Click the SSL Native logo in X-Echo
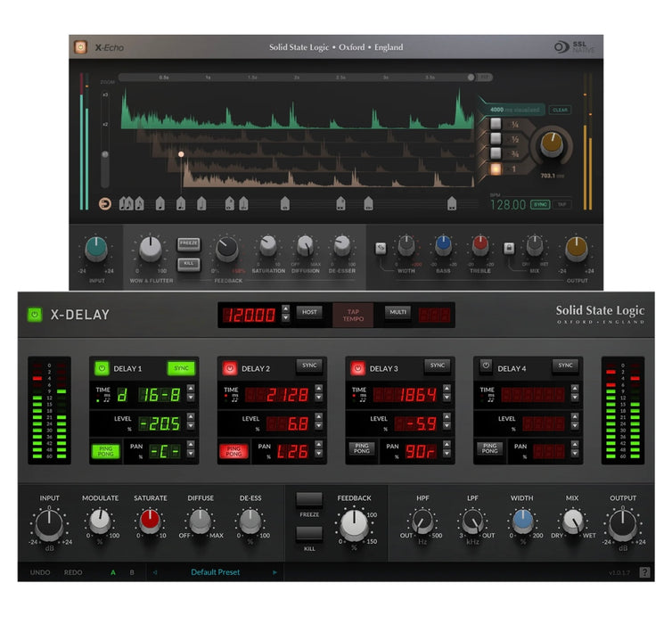 pos(574,46)
